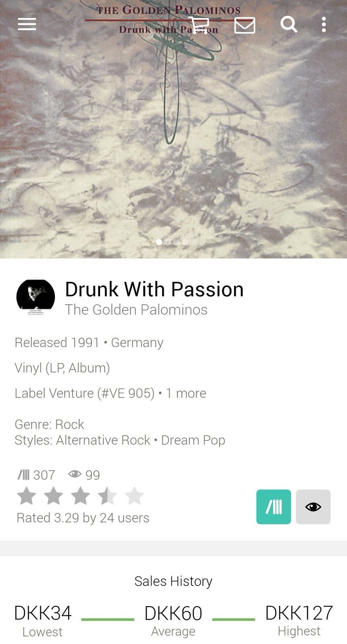Open the shopping cart
The height and width of the screenshot is (644, 347).
[199, 25]
